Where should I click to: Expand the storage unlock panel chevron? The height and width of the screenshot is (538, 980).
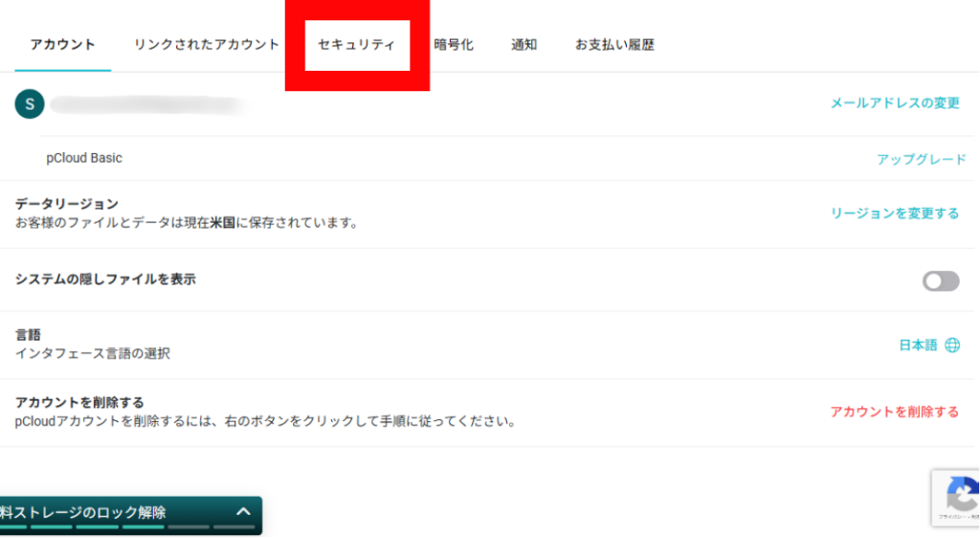[x=243, y=512]
